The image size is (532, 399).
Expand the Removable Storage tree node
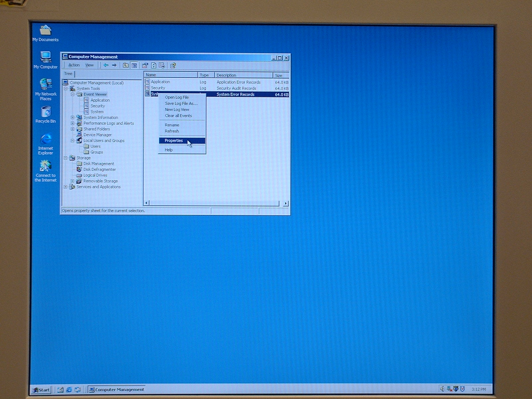point(72,181)
